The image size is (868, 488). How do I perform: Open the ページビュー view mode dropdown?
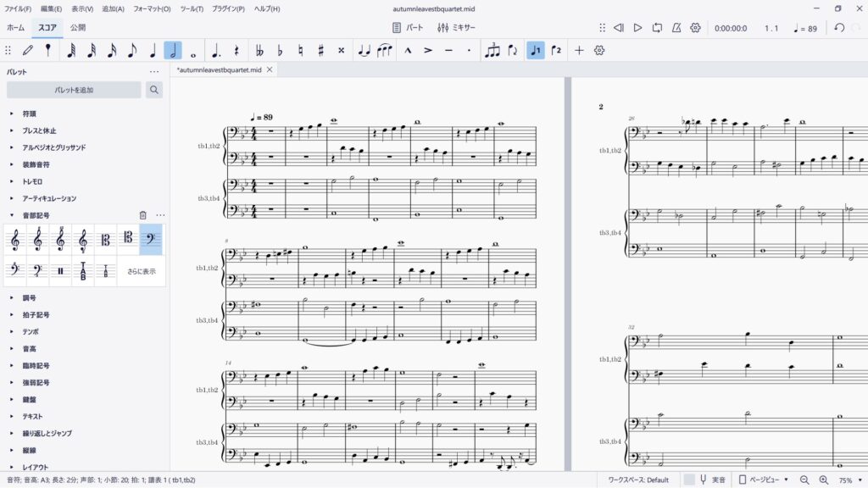(764, 480)
